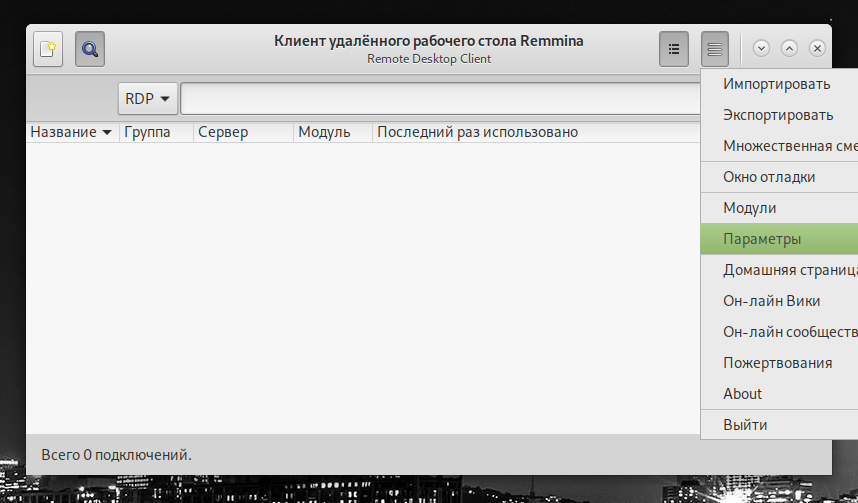Create a new connection profile

point(48,49)
